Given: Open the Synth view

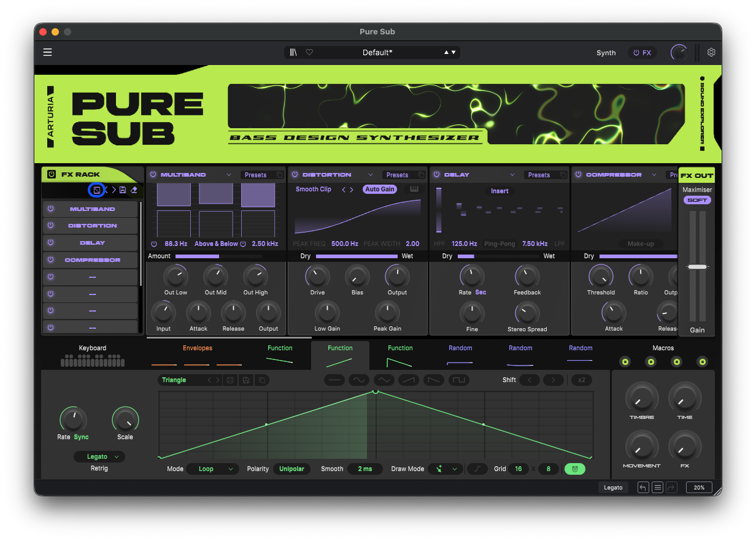Looking at the screenshot, I should click(606, 53).
